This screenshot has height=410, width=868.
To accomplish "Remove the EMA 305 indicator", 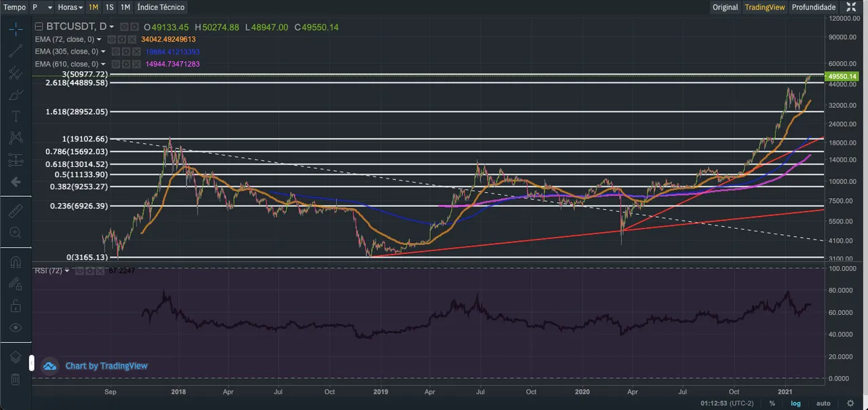I will (x=136, y=52).
